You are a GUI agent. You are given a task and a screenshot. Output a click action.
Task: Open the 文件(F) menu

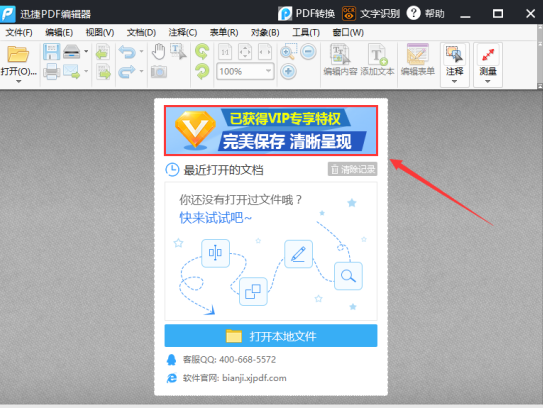coord(19,33)
